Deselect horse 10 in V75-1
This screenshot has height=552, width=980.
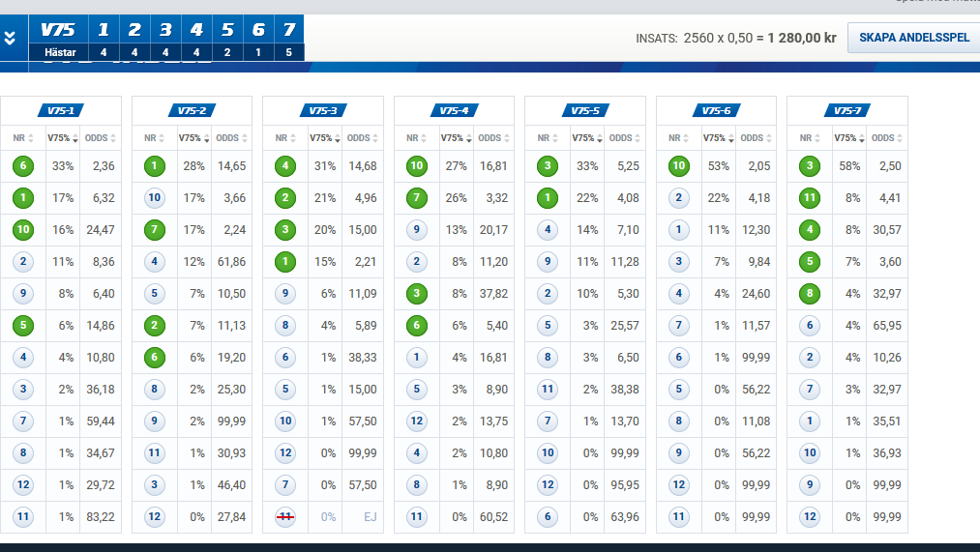(x=23, y=230)
